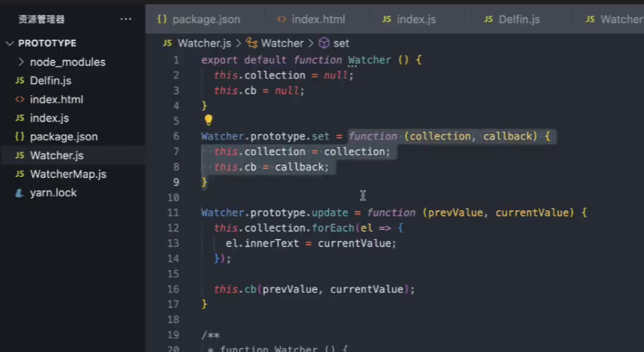Click line number 11 in the gutter
This screenshot has height=352, width=644.
[173, 213]
